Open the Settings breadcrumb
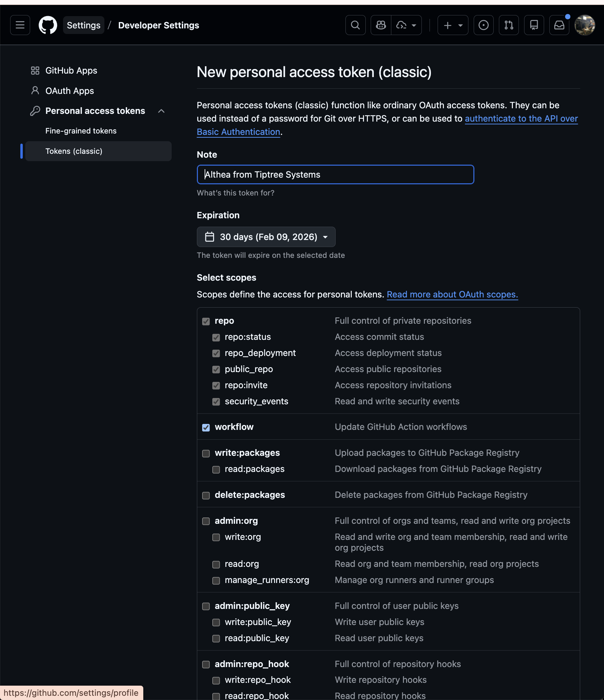604x700 pixels. [x=83, y=25]
